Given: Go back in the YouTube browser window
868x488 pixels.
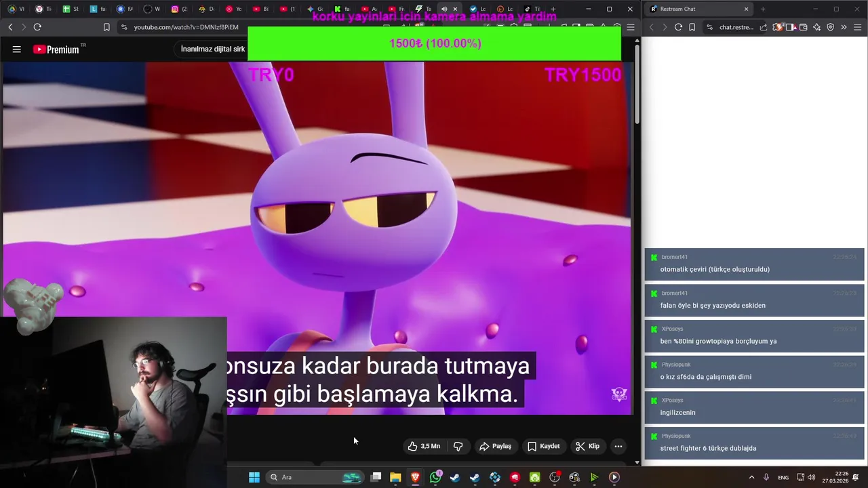Looking at the screenshot, I should (x=10, y=27).
